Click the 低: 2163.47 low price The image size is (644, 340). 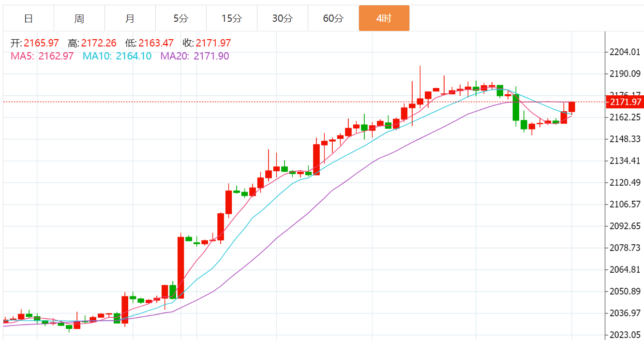[149, 43]
